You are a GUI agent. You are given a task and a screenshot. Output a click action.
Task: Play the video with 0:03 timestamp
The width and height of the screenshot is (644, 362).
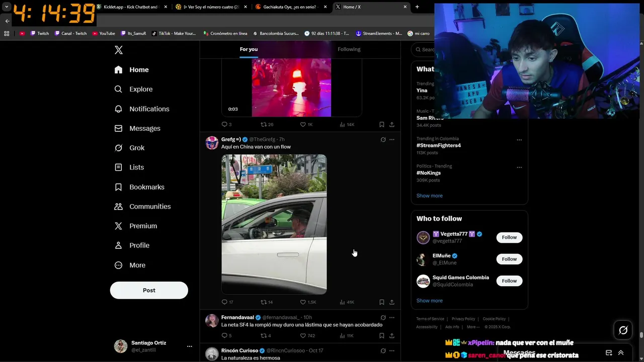291,87
